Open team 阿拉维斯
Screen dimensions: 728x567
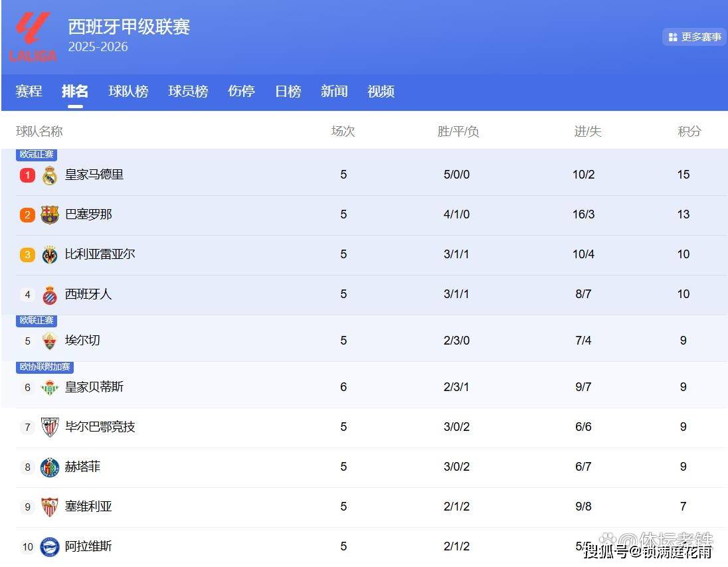(88, 546)
